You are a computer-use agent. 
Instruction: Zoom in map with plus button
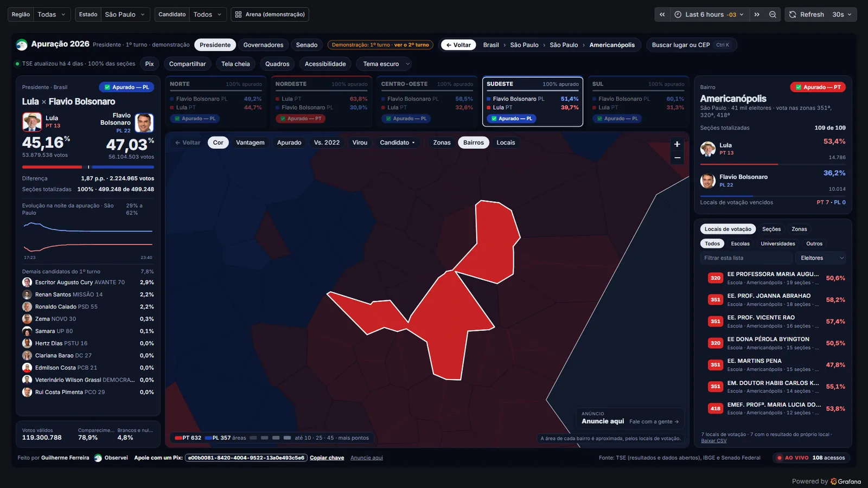677,144
